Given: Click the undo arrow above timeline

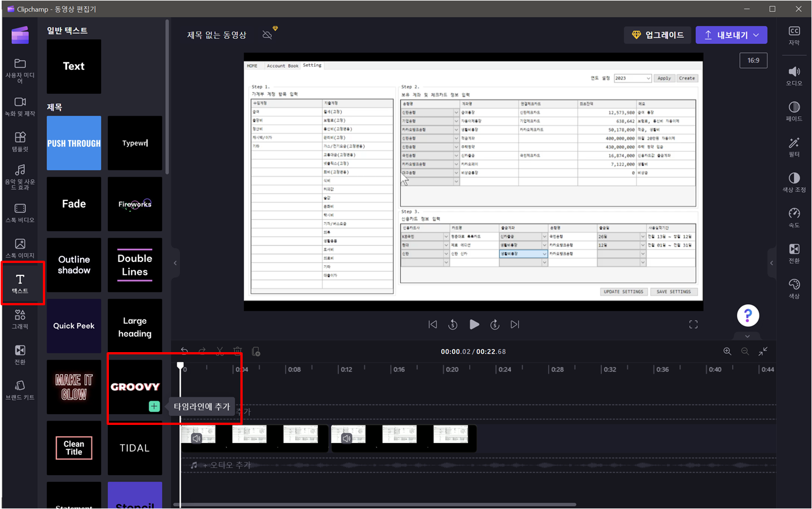Looking at the screenshot, I should point(185,351).
